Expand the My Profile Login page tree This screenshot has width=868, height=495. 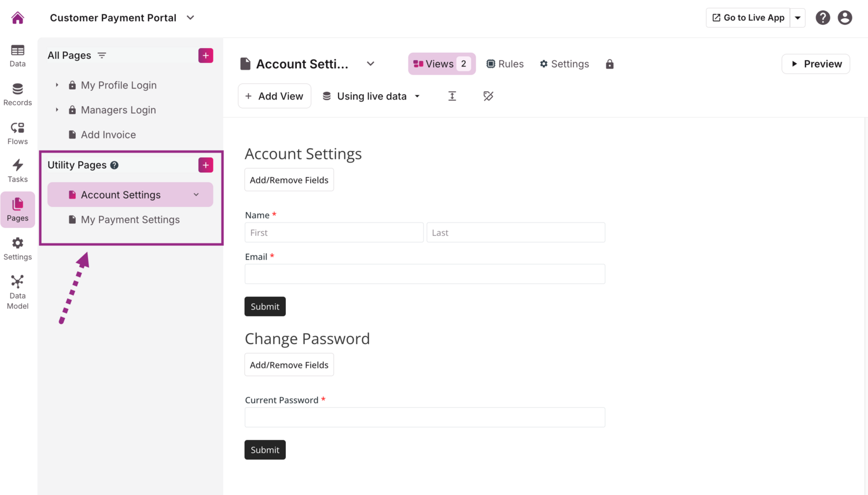(57, 85)
